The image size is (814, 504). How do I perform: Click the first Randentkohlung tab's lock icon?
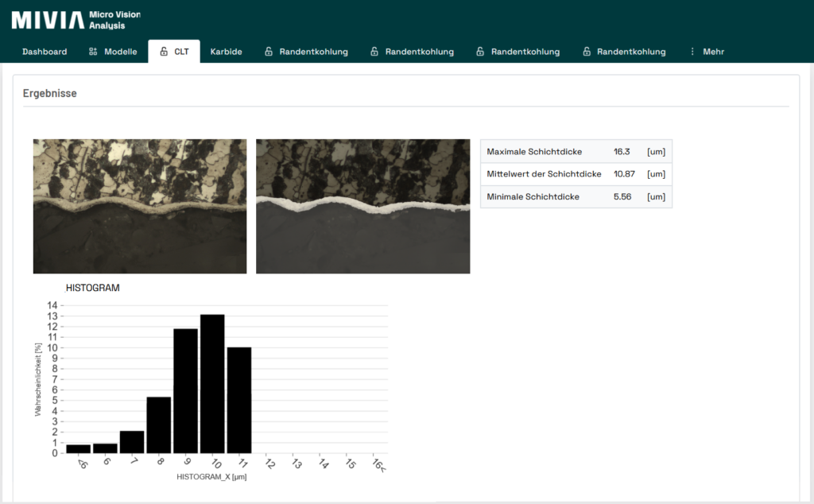click(x=269, y=52)
